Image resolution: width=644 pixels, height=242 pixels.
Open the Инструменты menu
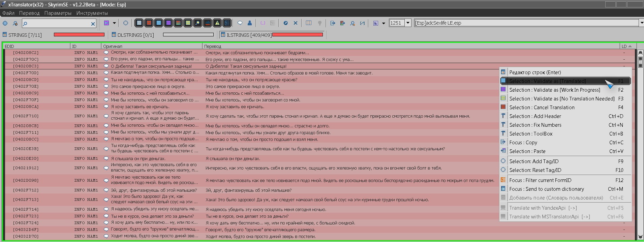[92, 13]
